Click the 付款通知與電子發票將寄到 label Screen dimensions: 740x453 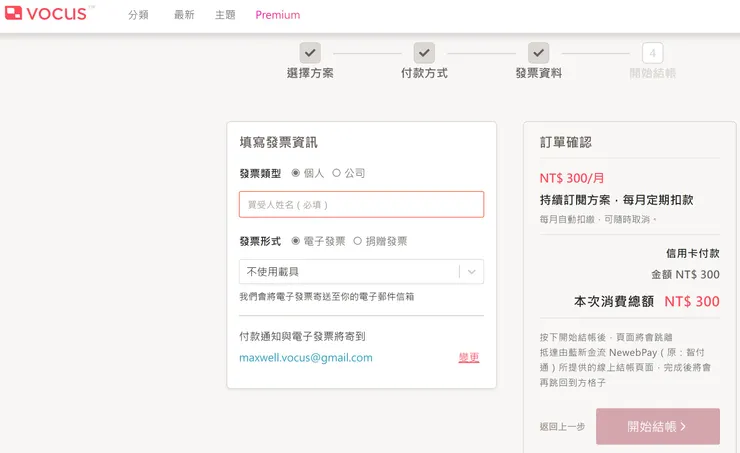[303, 336]
